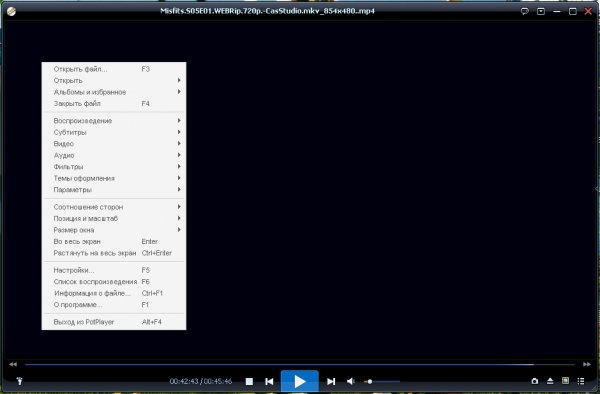Fast forward using the double-right arrows

[587, 364]
